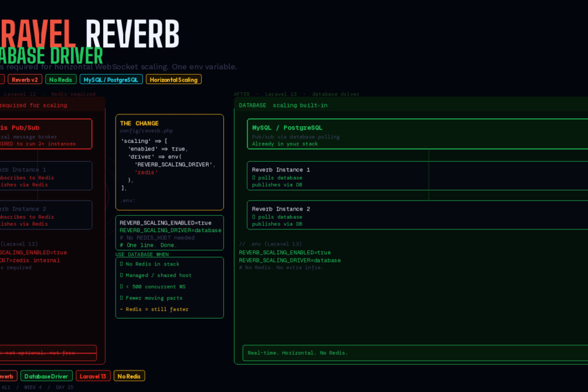
Task: Check the "< 500 concurrent WS" item
Action: pos(155,286)
